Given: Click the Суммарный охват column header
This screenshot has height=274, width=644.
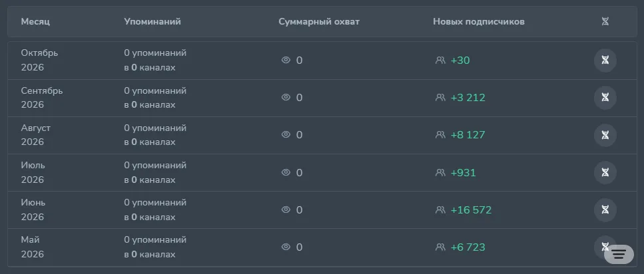Looking at the screenshot, I should click(319, 22).
